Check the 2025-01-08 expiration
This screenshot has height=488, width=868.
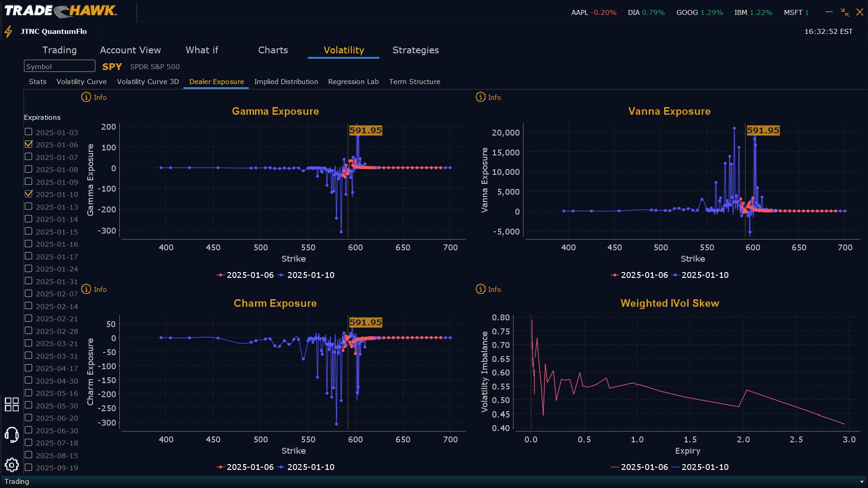pyautogui.click(x=28, y=169)
